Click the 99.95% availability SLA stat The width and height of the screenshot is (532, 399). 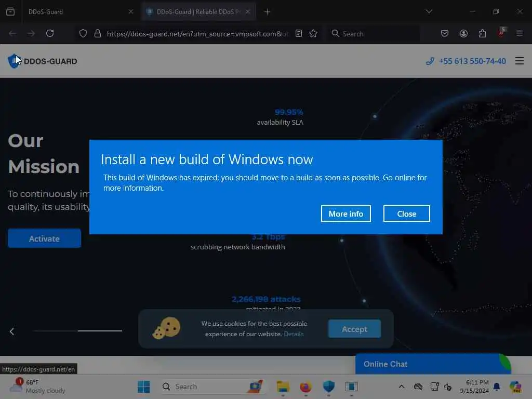tap(280, 117)
